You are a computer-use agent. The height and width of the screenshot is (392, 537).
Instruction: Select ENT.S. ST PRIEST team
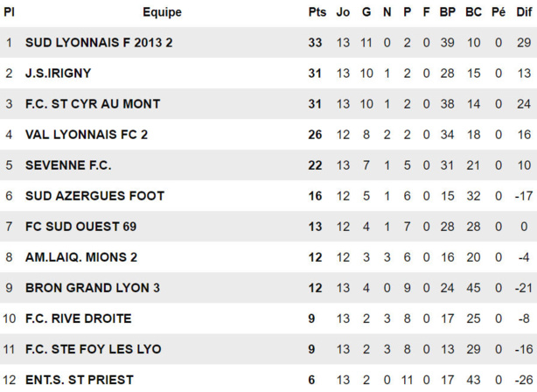80,380
